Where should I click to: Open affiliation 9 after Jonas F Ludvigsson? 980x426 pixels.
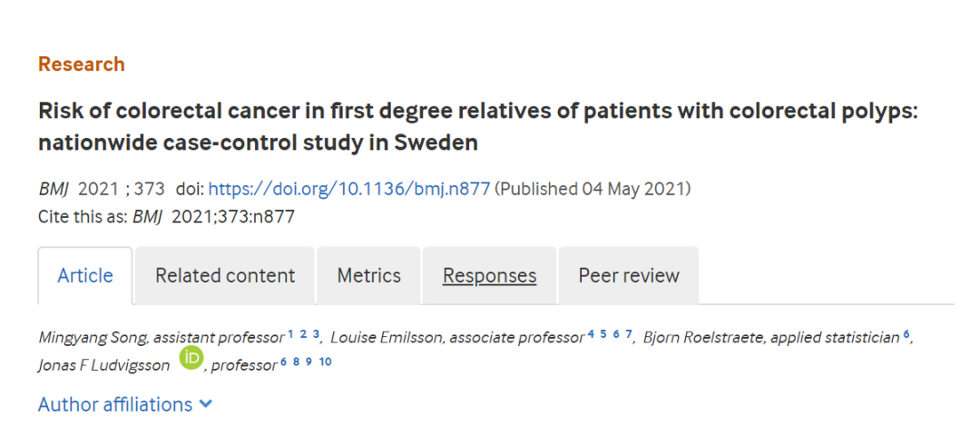point(309,362)
